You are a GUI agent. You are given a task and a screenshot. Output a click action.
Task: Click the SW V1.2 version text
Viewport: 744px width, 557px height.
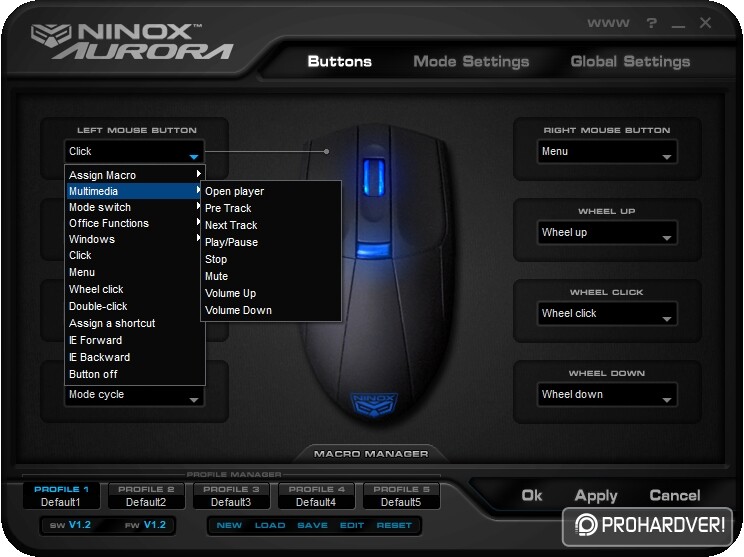point(70,525)
